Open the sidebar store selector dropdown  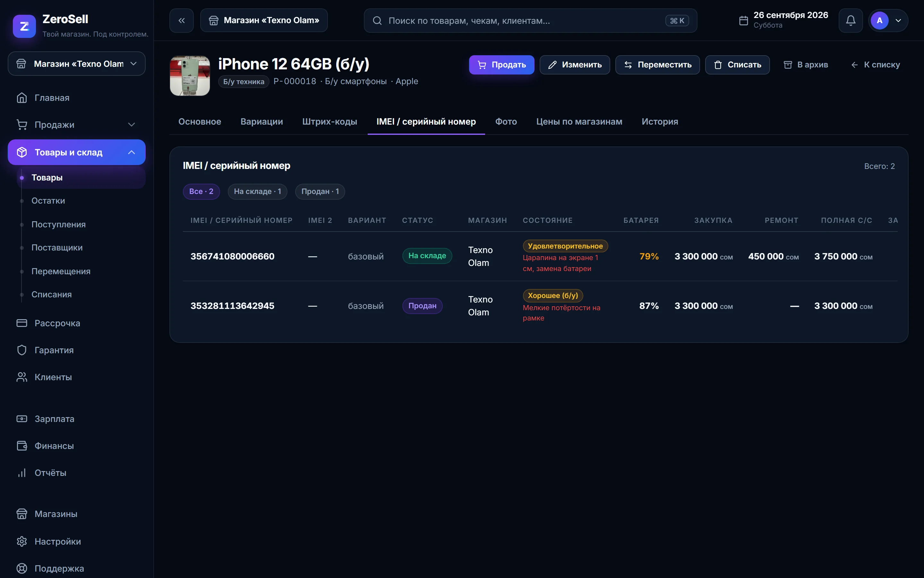[x=77, y=64]
